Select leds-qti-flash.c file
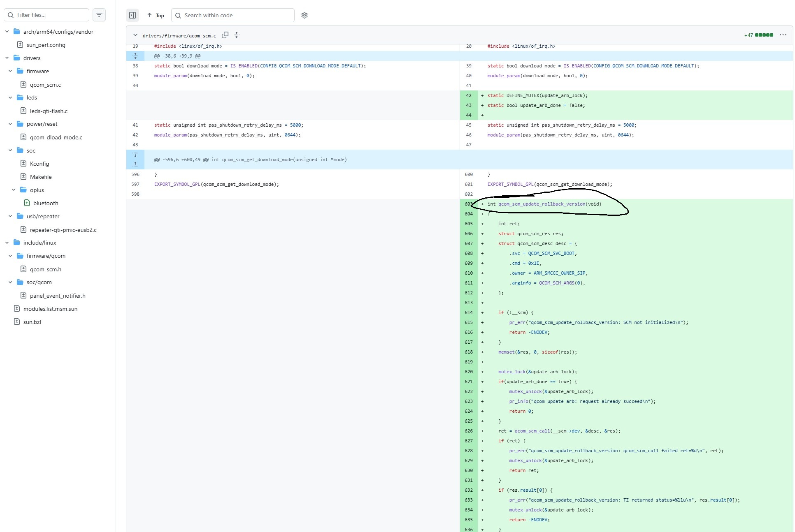This screenshot has width=795, height=532. coord(49,111)
